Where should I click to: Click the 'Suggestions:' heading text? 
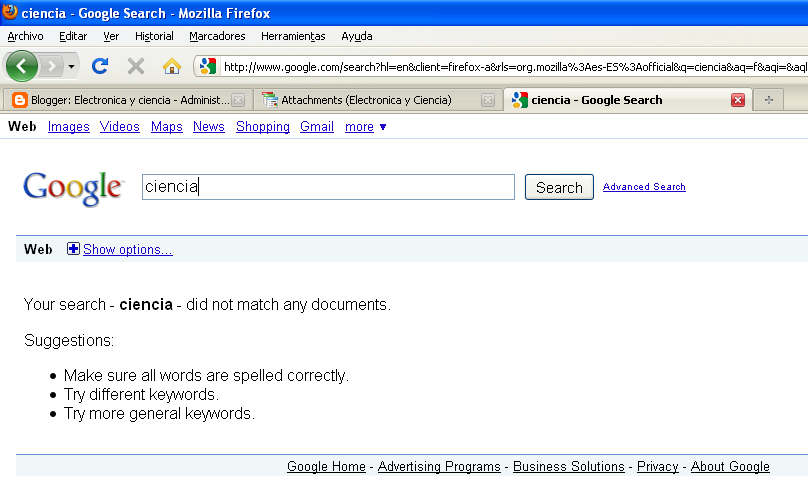coord(69,341)
